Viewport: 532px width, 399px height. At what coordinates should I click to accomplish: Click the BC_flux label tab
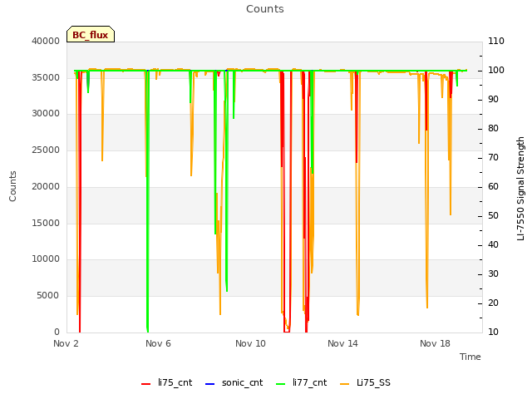[x=91, y=34]
